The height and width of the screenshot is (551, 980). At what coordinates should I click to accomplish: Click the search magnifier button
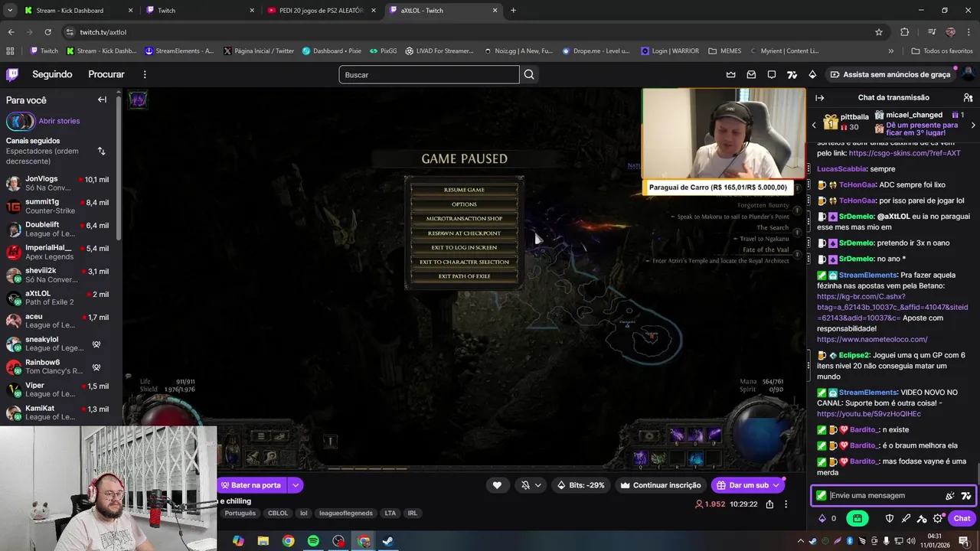529,74
